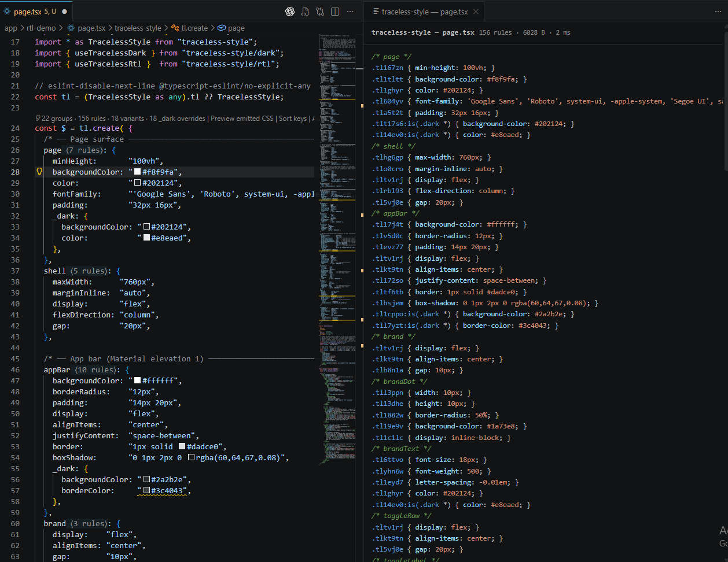Click the '/* page */' comment in preview
This screenshot has height=562, width=728.
(x=391, y=57)
